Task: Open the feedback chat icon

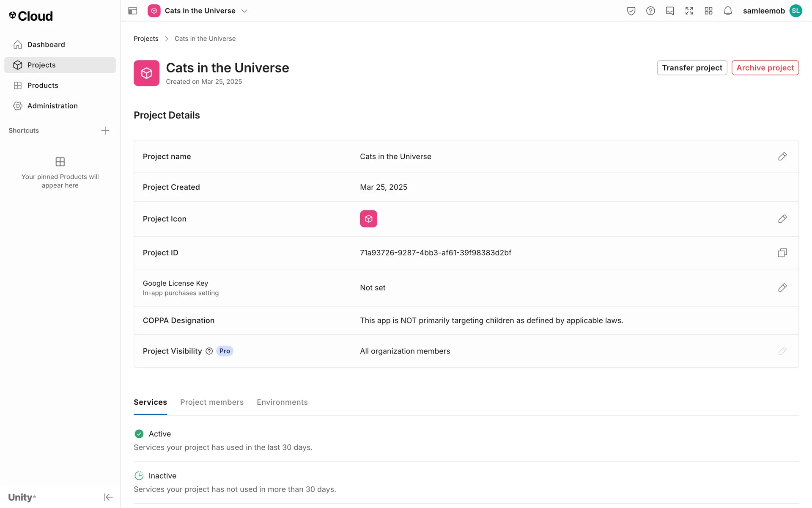Action: tap(670, 11)
